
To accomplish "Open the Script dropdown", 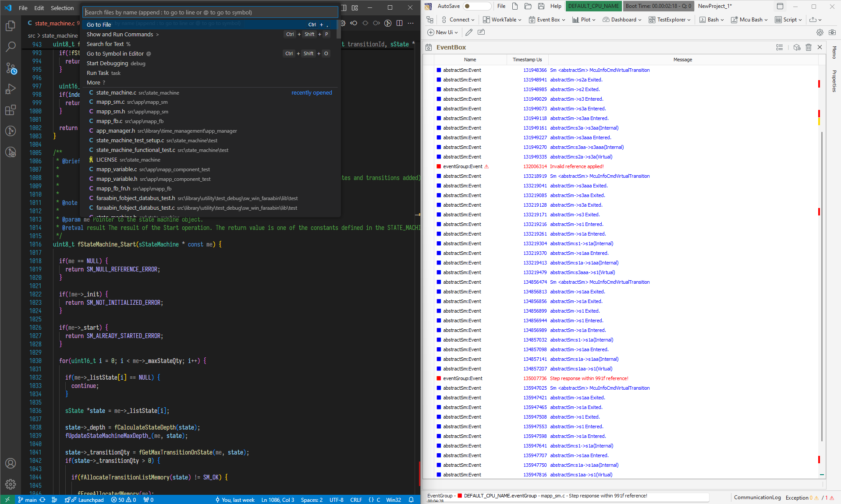I will point(788,20).
